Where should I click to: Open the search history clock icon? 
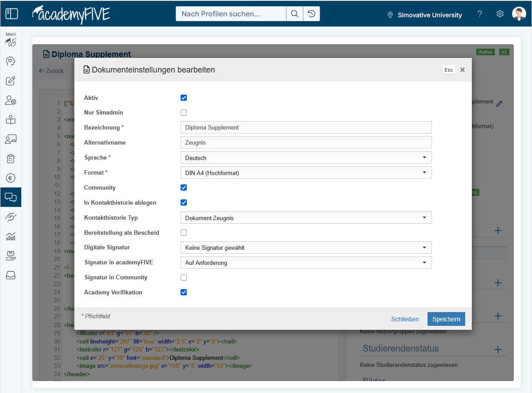(x=312, y=14)
